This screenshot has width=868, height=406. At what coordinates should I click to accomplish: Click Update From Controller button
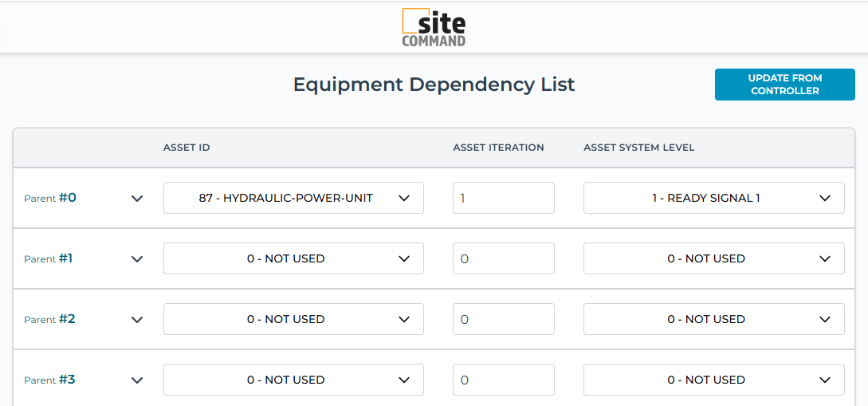784,85
